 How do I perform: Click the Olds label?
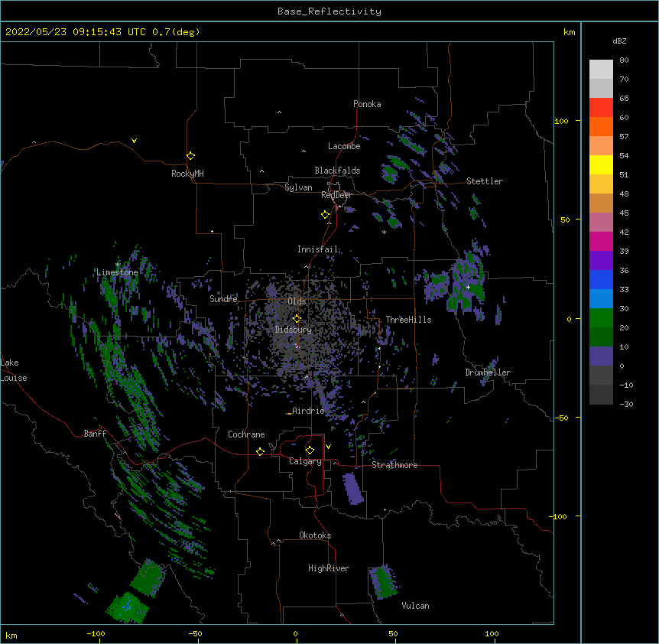pyautogui.click(x=297, y=301)
